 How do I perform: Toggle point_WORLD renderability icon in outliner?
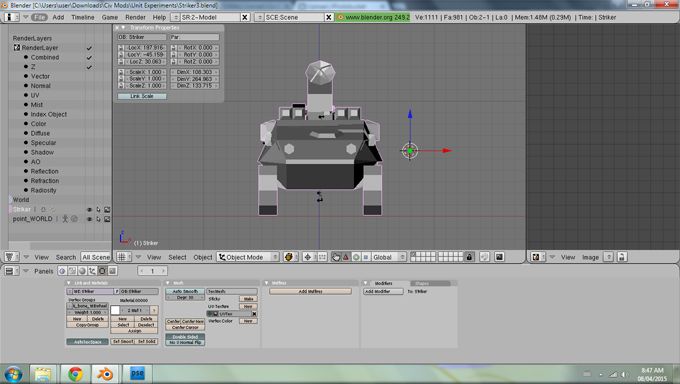click(107, 219)
